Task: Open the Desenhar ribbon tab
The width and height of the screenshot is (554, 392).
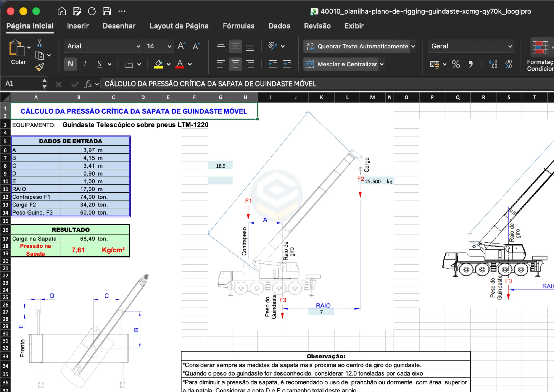Action: [119, 26]
